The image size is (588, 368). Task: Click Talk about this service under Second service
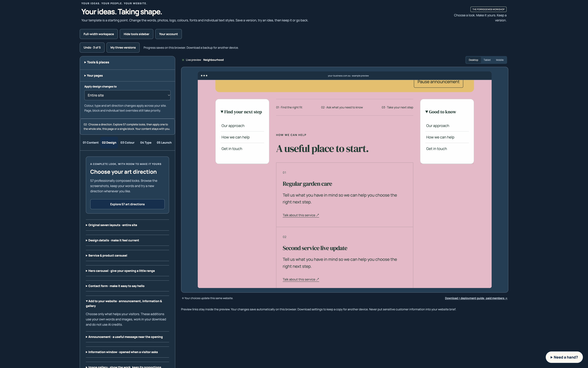[301, 279]
